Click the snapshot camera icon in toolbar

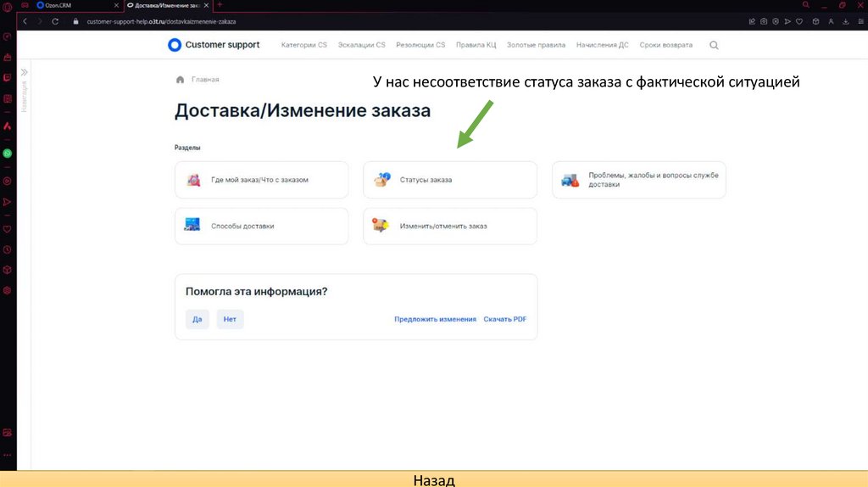(764, 21)
